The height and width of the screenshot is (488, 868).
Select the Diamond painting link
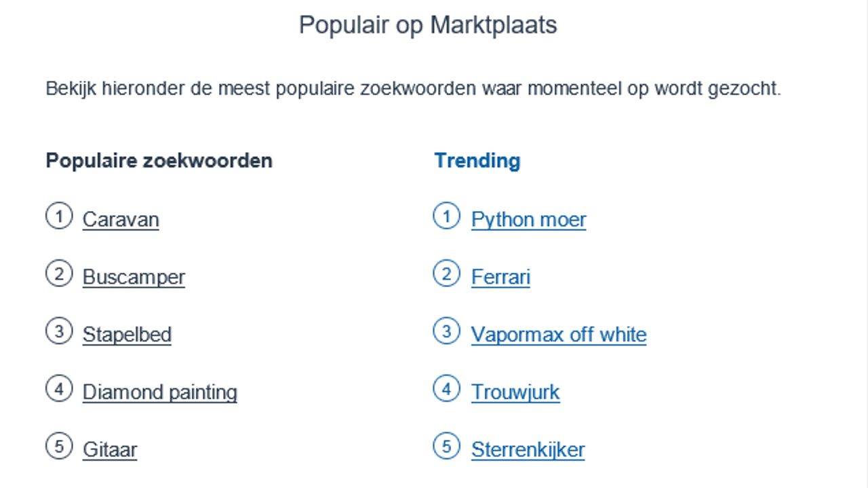point(159,392)
